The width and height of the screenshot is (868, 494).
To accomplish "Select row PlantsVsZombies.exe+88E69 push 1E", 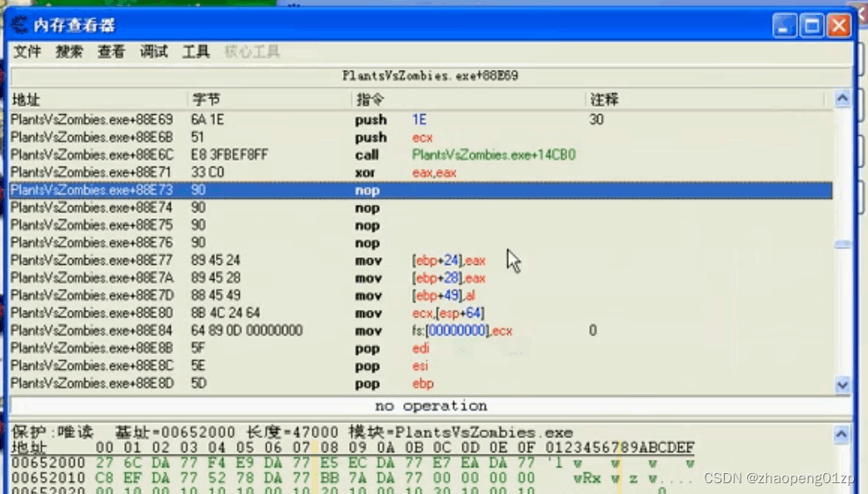I will (421, 120).
